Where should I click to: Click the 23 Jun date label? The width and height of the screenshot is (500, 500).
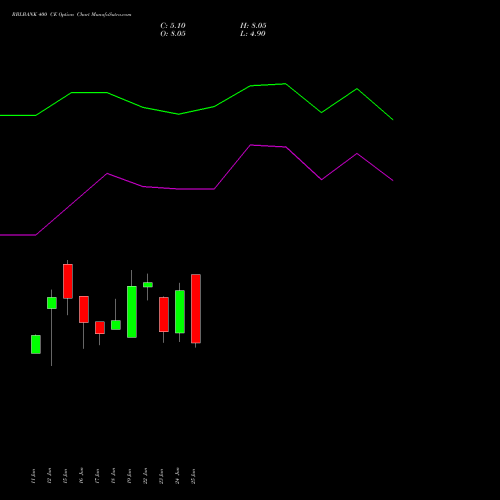click(161, 476)
